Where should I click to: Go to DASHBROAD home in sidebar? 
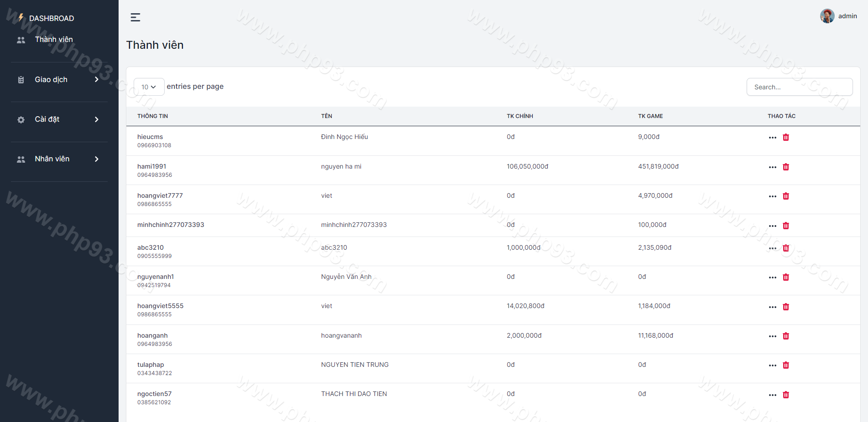(x=51, y=18)
